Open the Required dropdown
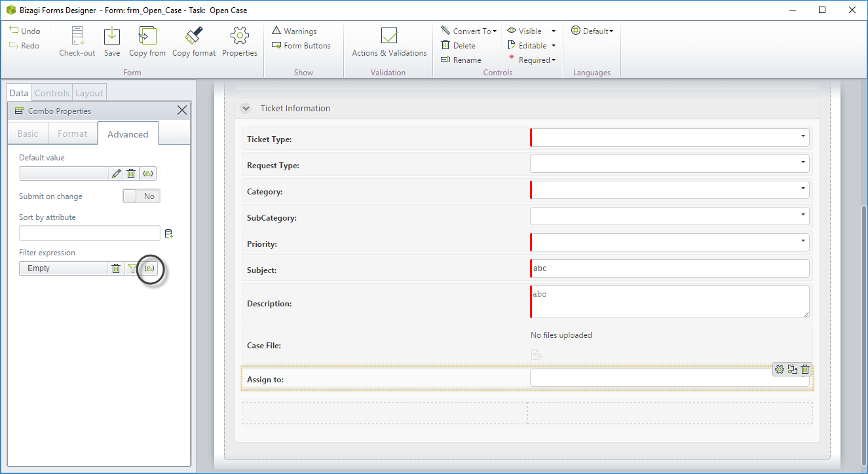868x474 pixels. click(531, 60)
